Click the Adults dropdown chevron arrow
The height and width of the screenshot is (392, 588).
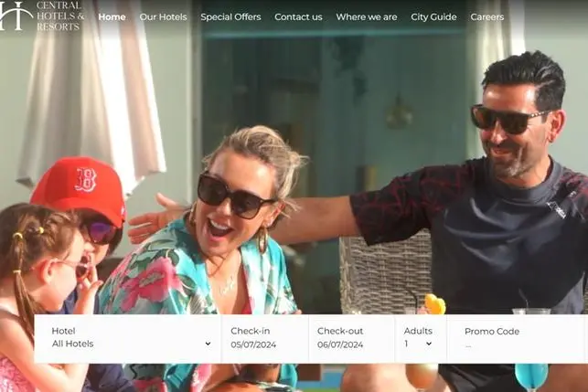(x=428, y=344)
